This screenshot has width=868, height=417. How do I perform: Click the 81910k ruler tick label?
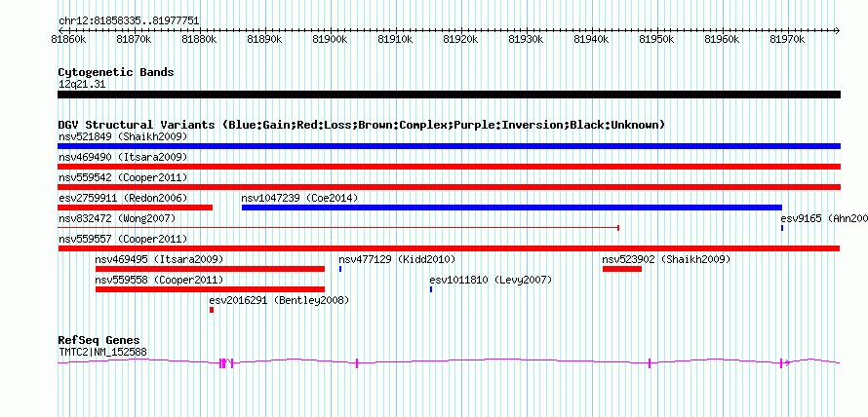(x=395, y=39)
